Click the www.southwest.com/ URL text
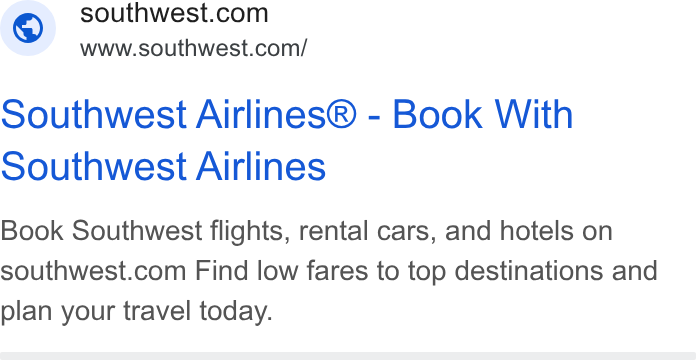The width and height of the screenshot is (696, 360). pyautogui.click(x=193, y=48)
